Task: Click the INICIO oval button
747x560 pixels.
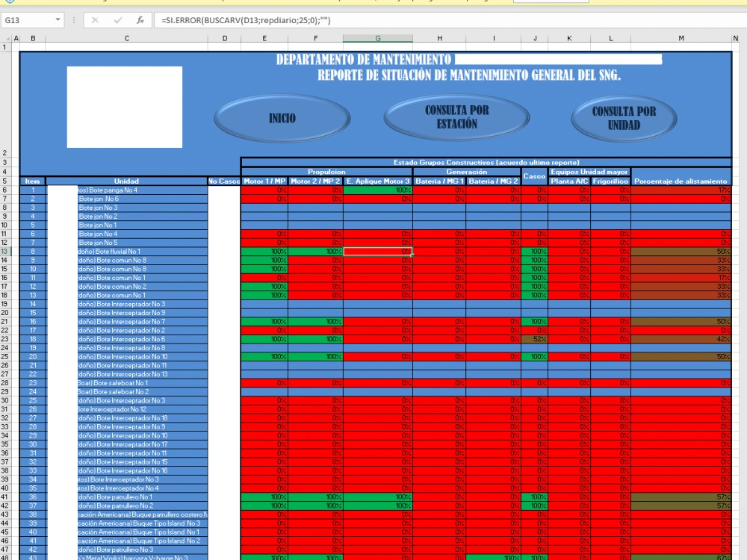Action: (x=282, y=118)
